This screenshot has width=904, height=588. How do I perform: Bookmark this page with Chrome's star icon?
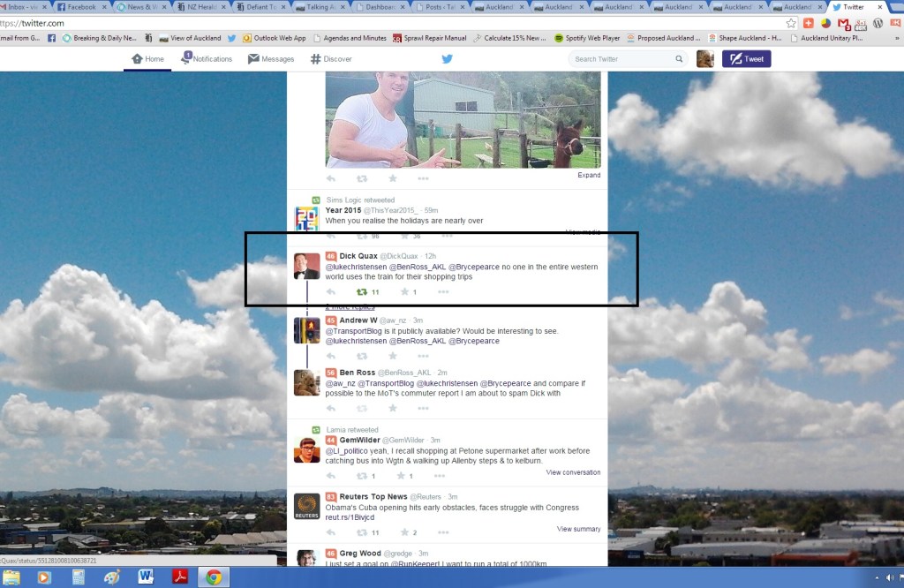tap(791, 23)
